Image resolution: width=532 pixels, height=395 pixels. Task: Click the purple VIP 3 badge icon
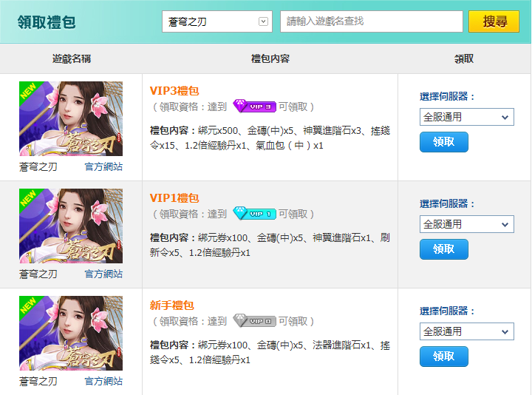254,107
